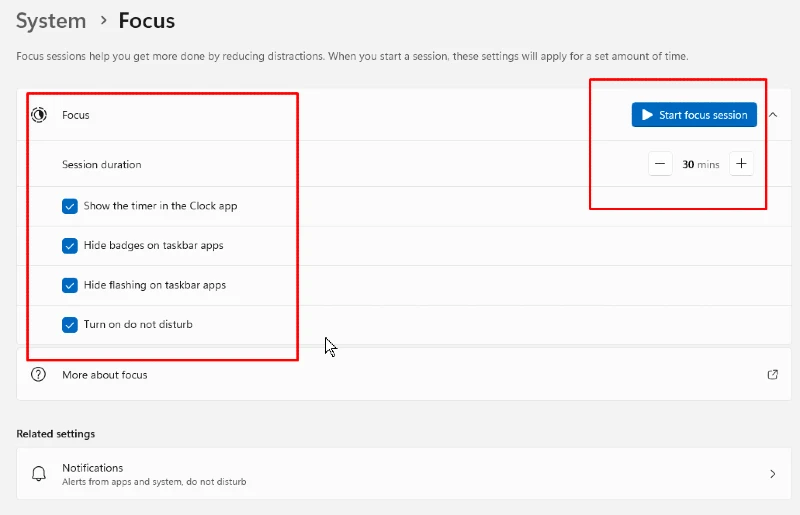Open Notifications settings via right chevron
This screenshot has height=515, width=800.
[773, 474]
